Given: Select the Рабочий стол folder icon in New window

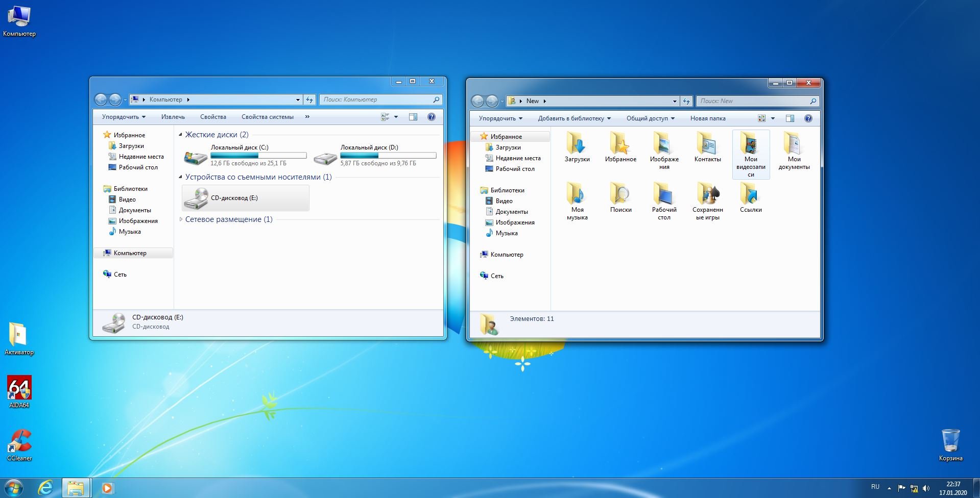Looking at the screenshot, I should (664, 202).
